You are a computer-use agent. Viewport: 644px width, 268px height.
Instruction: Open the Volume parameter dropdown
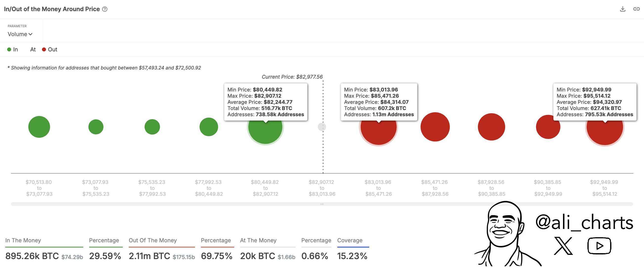(20, 34)
